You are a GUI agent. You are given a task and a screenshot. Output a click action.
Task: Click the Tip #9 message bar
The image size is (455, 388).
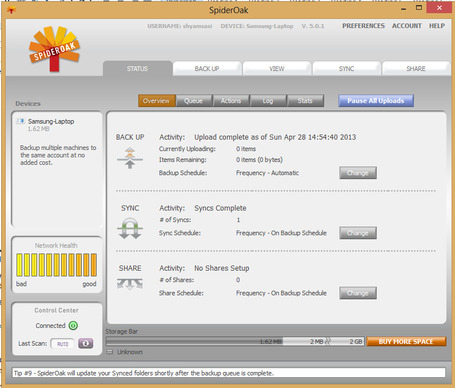point(229,373)
